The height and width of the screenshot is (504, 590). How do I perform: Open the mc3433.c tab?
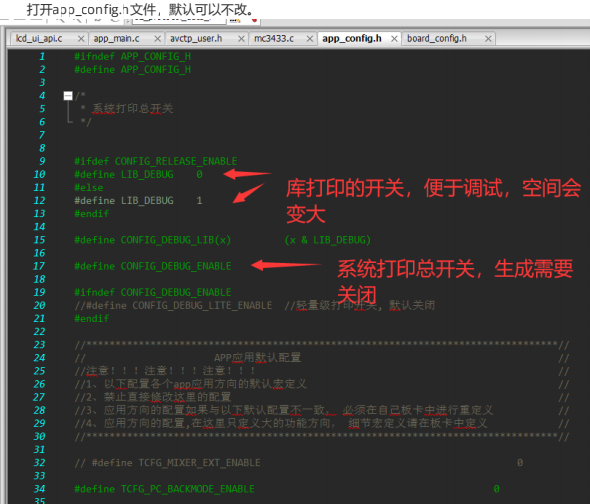pyautogui.click(x=274, y=38)
